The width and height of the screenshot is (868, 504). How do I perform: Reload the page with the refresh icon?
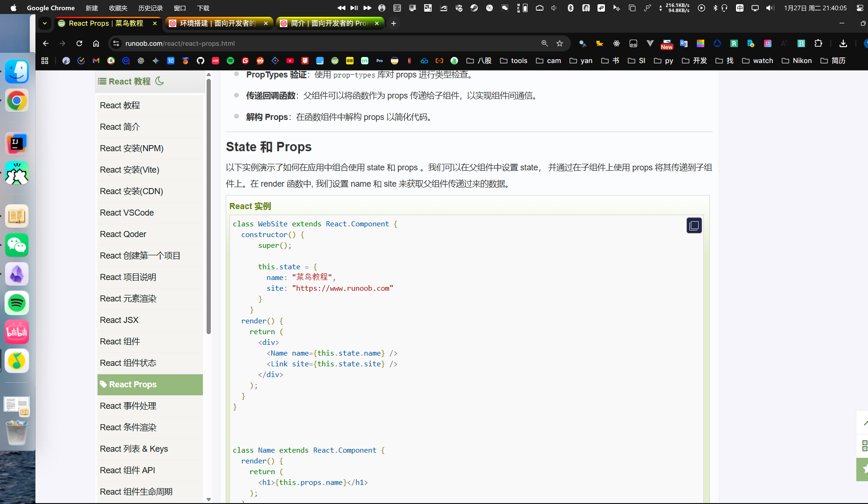pos(79,43)
